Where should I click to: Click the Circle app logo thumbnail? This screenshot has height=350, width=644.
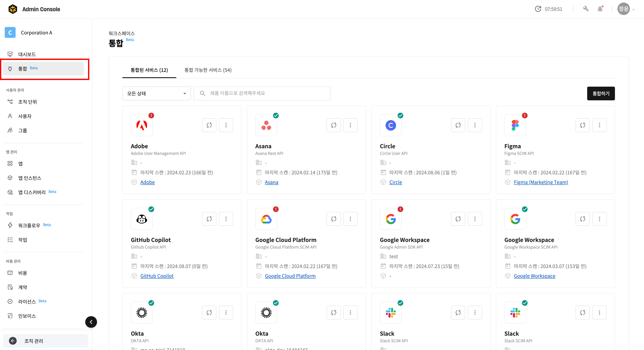(391, 125)
